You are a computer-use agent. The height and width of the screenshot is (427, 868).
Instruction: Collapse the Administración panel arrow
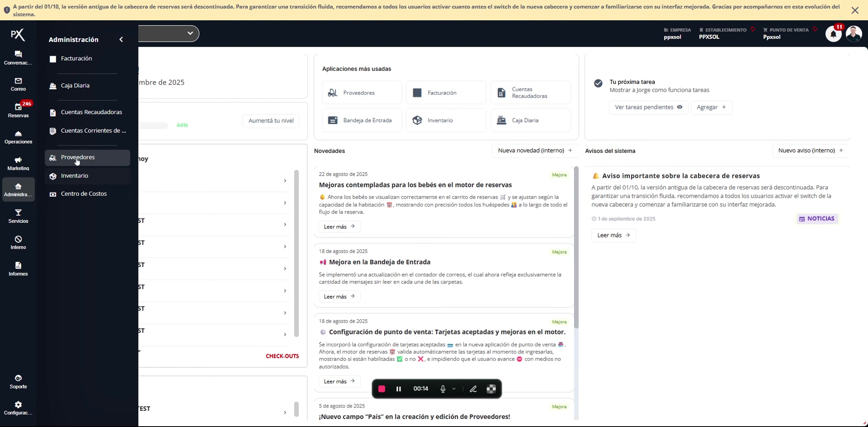click(x=121, y=39)
